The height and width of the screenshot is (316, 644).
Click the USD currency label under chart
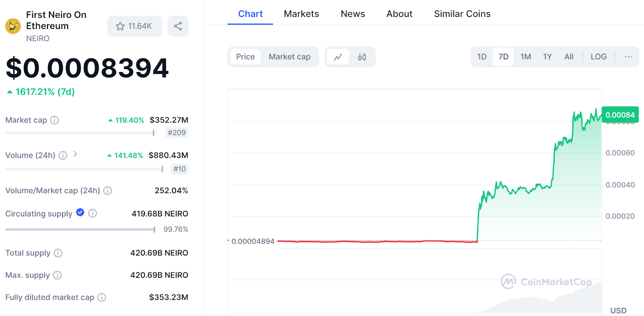point(618,310)
